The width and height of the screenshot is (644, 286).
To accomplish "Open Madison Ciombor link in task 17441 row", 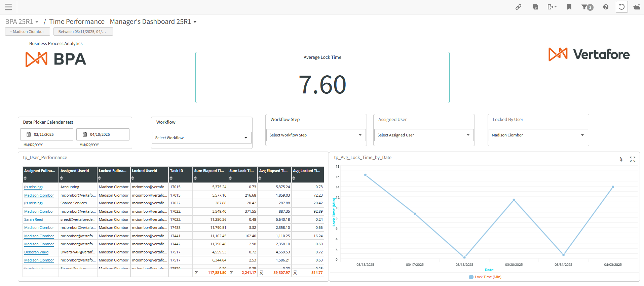I will coord(39,236).
